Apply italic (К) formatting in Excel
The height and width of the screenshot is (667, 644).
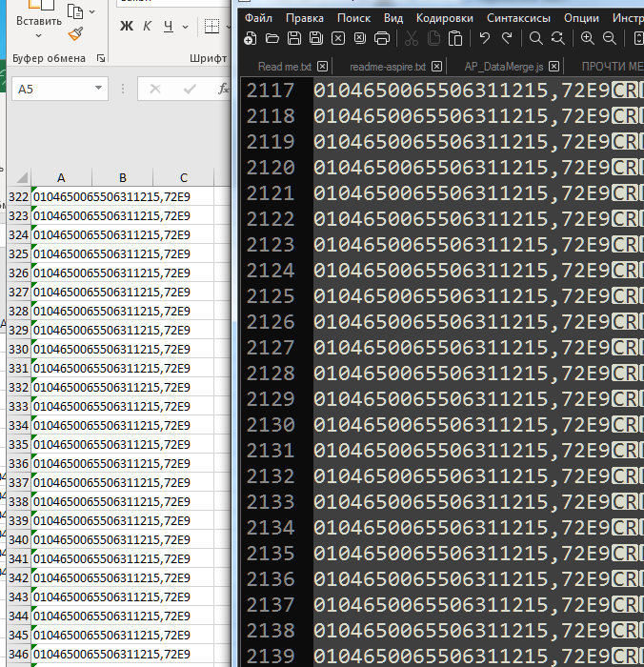[x=147, y=27]
